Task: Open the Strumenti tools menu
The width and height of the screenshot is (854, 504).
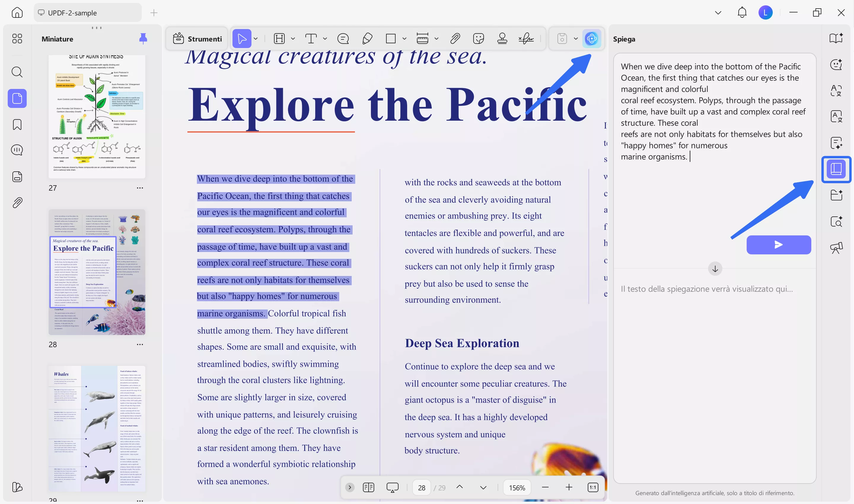Action: 197,39
